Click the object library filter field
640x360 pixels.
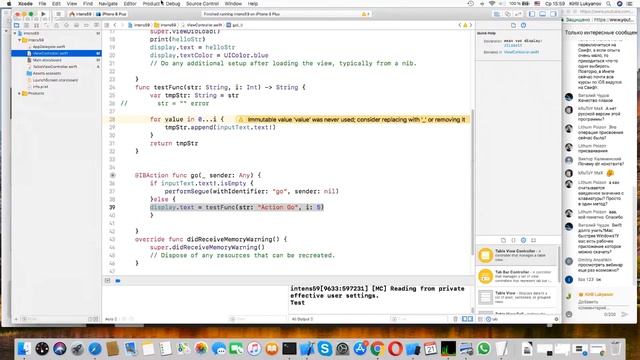pos(520,319)
